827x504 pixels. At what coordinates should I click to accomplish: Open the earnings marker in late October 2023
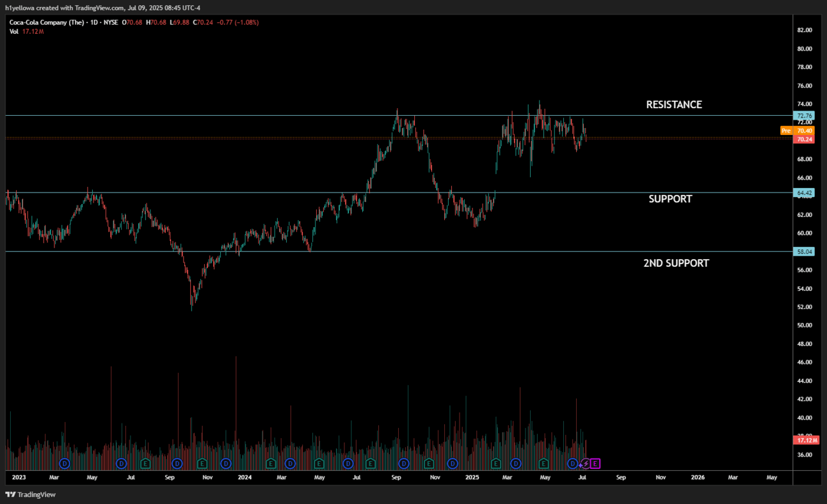click(x=202, y=463)
